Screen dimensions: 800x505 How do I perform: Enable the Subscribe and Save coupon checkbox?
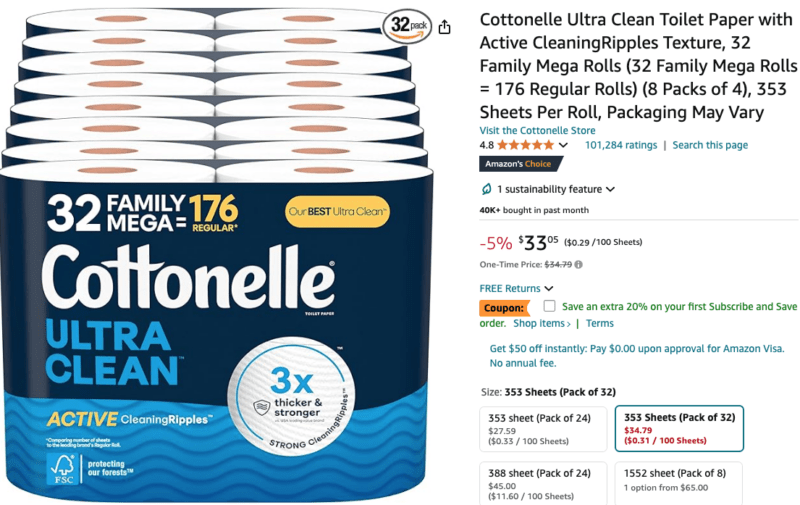[x=549, y=306]
